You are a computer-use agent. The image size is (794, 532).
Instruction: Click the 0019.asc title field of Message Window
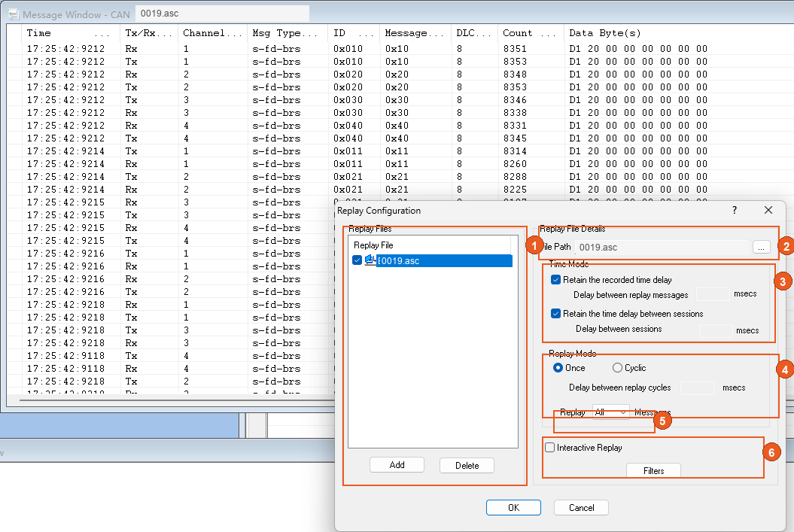pyautogui.click(x=222, y=13)
